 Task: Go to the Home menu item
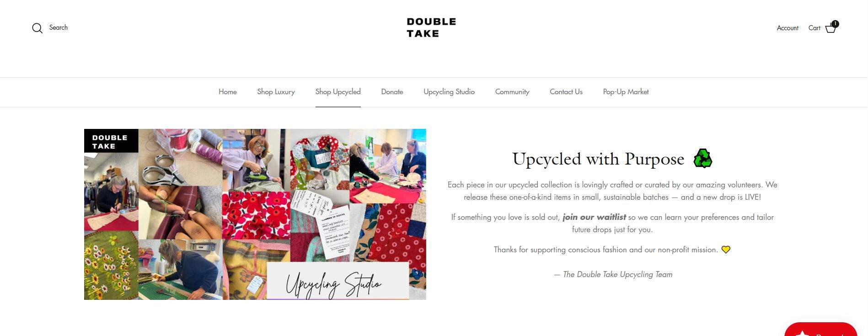228,92
